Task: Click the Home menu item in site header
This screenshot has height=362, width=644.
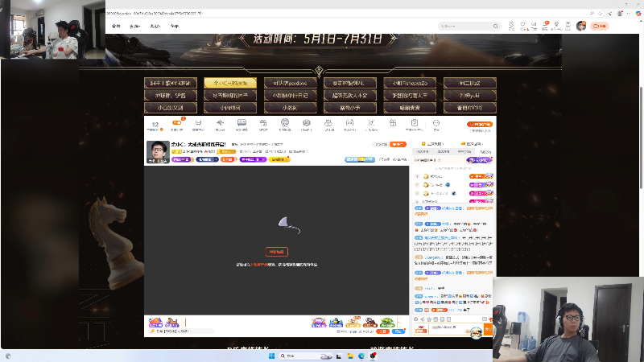Action: click(x=116, y=27)
